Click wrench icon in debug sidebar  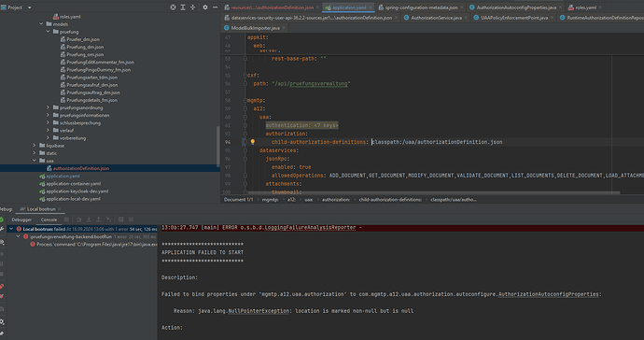pyautogui.click(x=2, y=229)
